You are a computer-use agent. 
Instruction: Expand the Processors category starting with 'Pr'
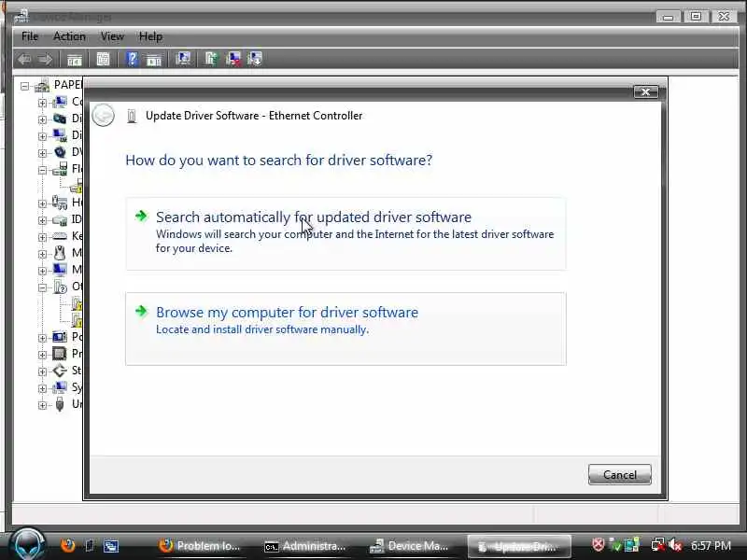[42, 355]
